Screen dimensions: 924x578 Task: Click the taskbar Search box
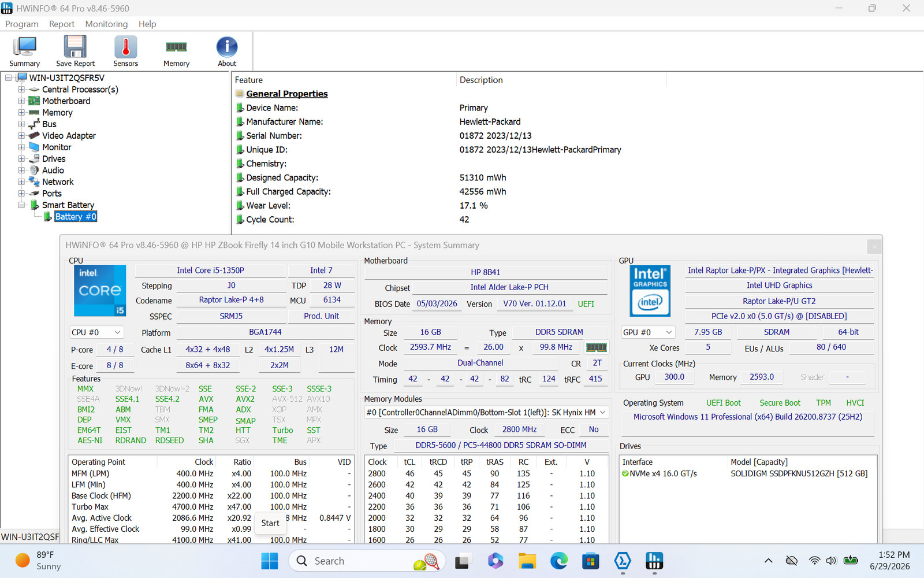point(367,561)
